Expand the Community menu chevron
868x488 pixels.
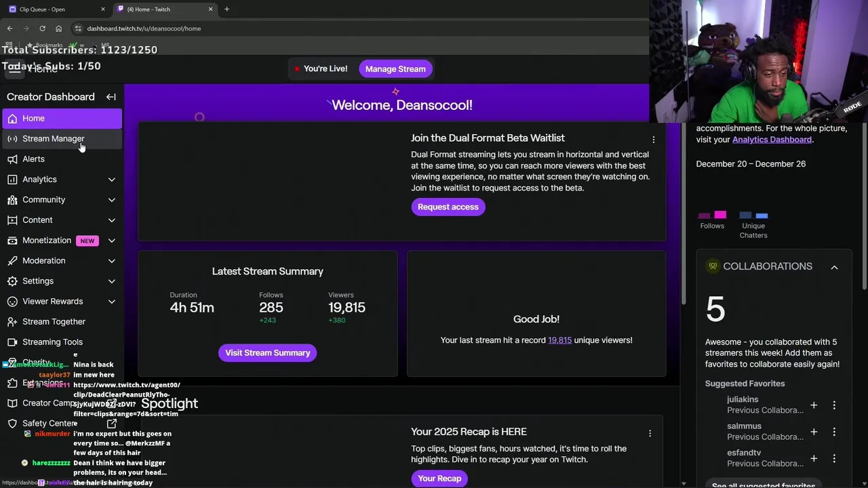coord(112,200)
